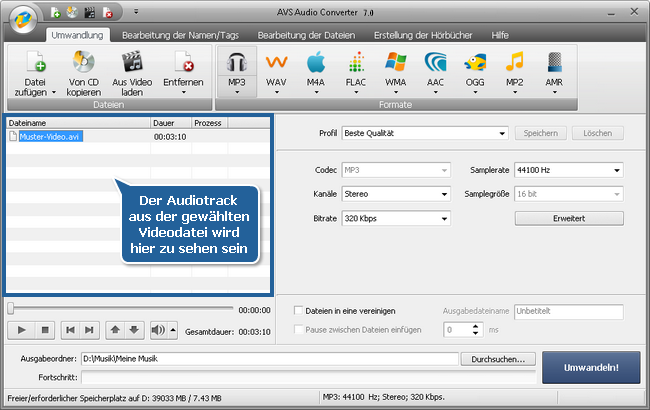650x410 pixels.
Task: Open the quick access toolbar customize arrow
Action: point(136,12)
